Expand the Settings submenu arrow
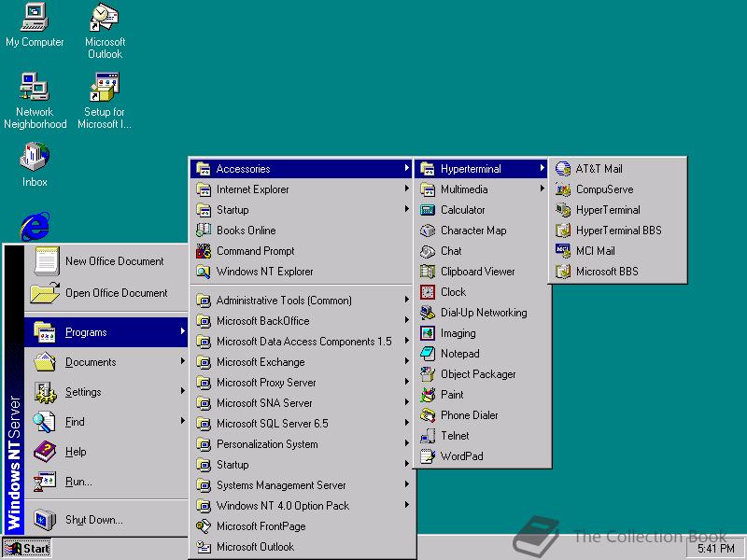 (182, 391)
